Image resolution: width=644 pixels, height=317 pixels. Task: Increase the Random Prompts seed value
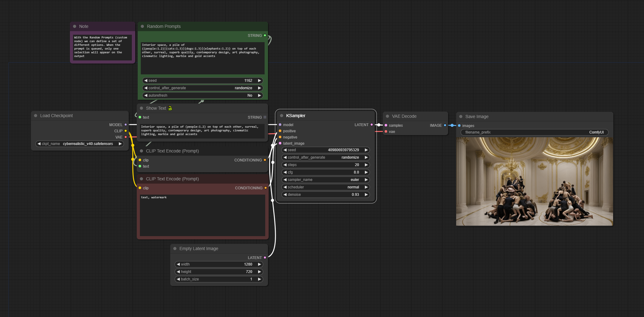pos(260,81)
